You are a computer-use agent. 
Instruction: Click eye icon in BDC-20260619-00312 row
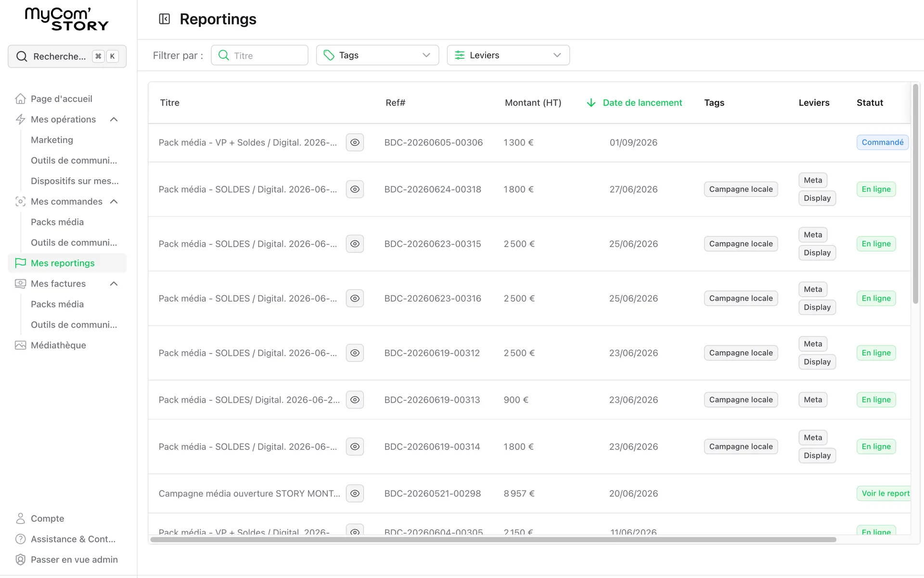pos(355,353)
